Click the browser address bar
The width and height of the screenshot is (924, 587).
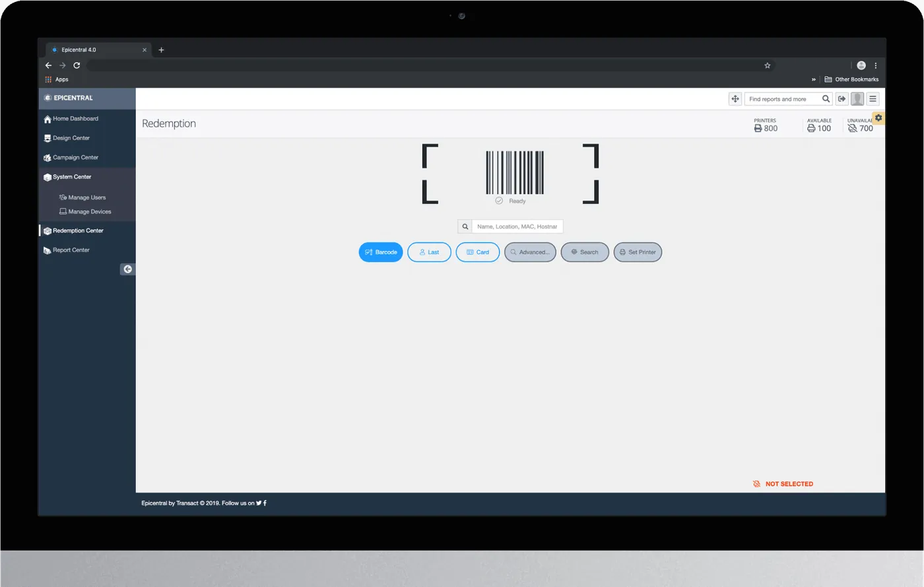[431, 65]
